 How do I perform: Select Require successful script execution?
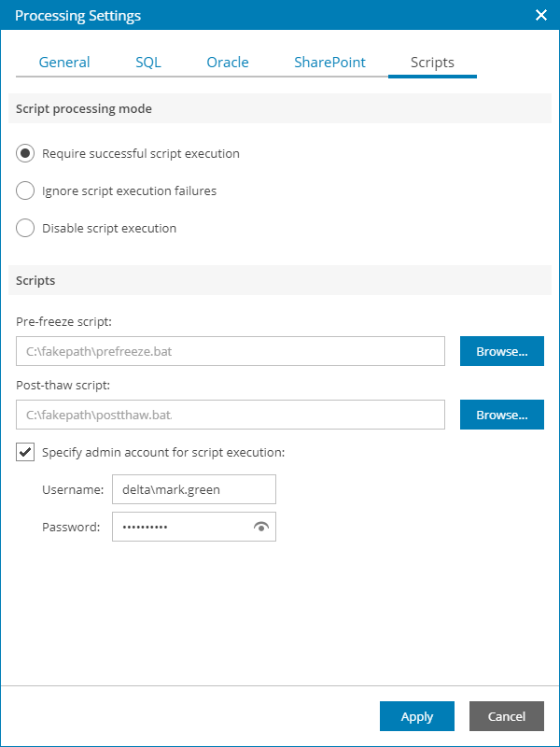pyautogui.click(x=26, y=153)
